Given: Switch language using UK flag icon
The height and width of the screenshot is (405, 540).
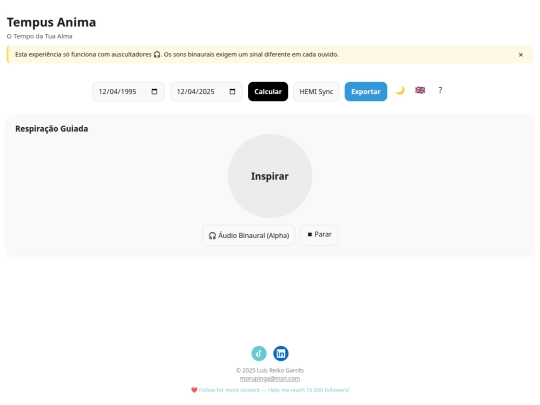Looking at the screenshot, I should 420,90.
